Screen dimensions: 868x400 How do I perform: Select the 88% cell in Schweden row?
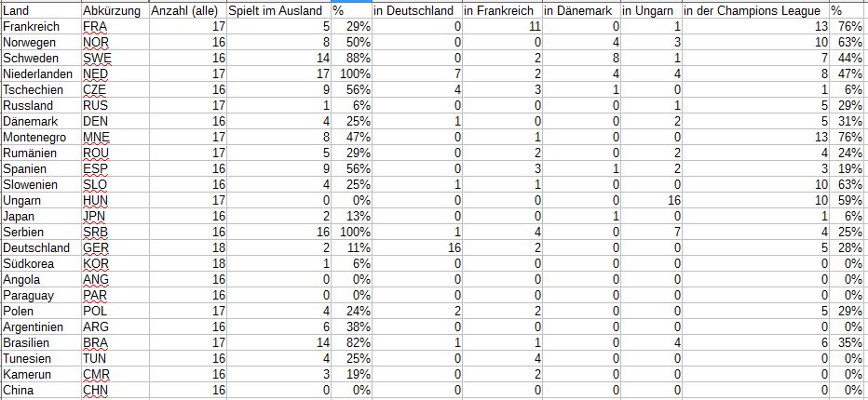pos(351,59)
